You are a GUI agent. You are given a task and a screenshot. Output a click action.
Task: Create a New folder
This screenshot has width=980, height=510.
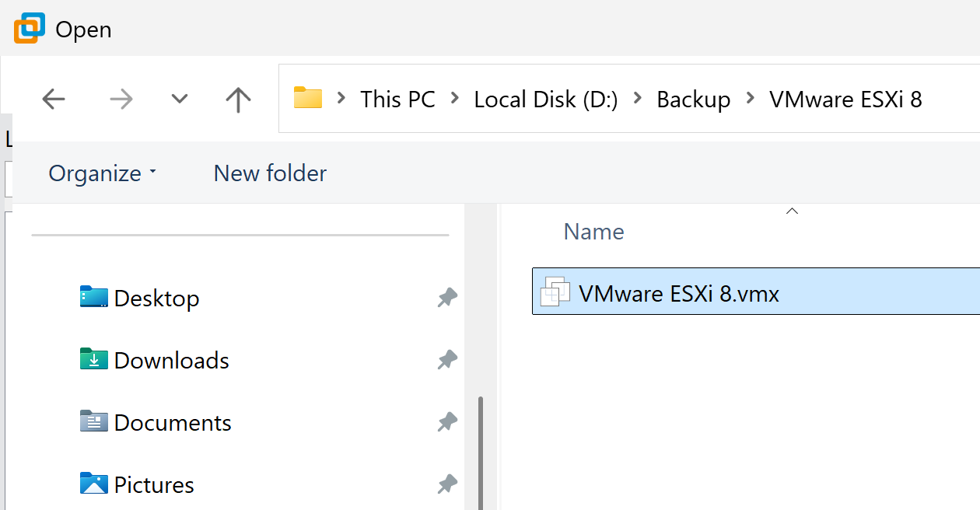click(270, 173)
